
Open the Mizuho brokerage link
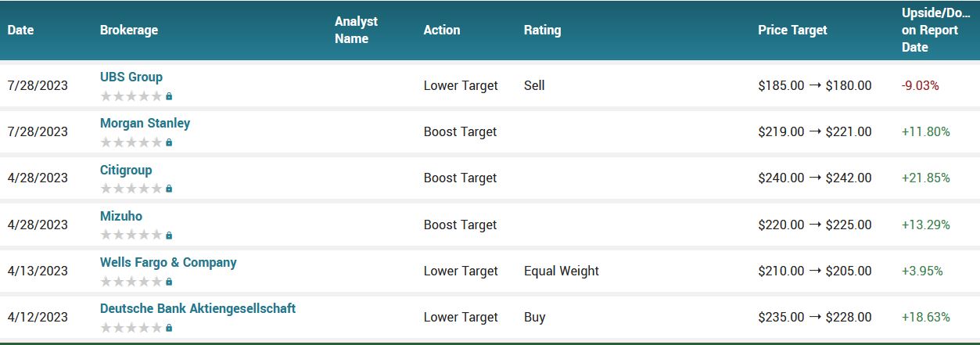(x=121, y=216)
